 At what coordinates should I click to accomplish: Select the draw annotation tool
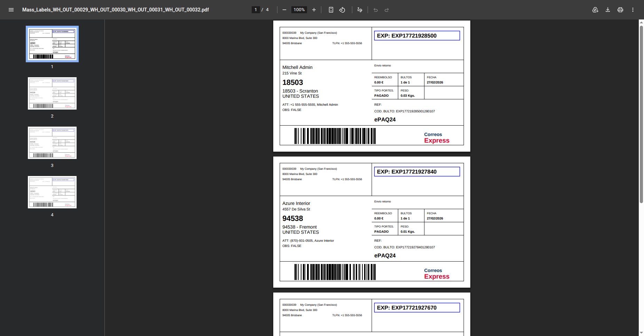coord(360,10)
